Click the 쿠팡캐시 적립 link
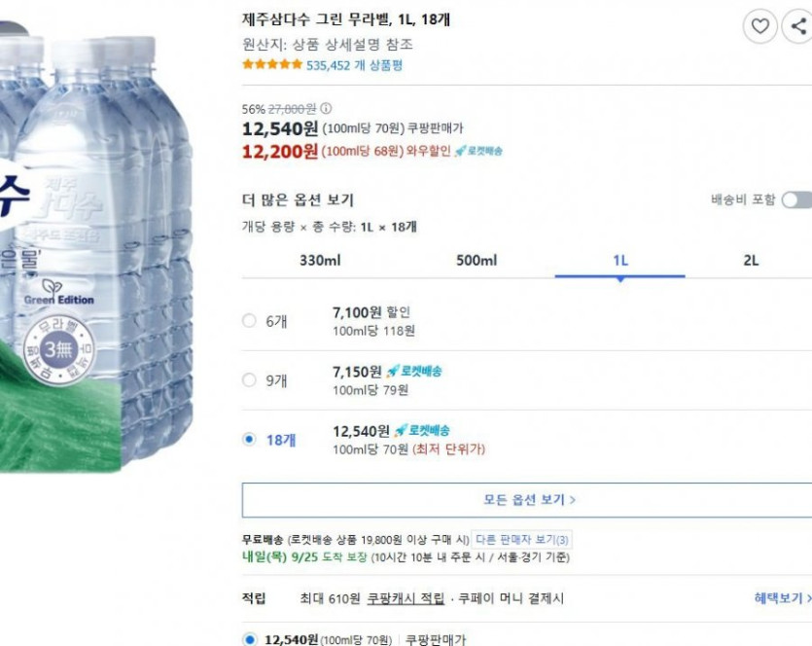Image resolution: width=812 pixels, height=646 pixels. (406, 598)
